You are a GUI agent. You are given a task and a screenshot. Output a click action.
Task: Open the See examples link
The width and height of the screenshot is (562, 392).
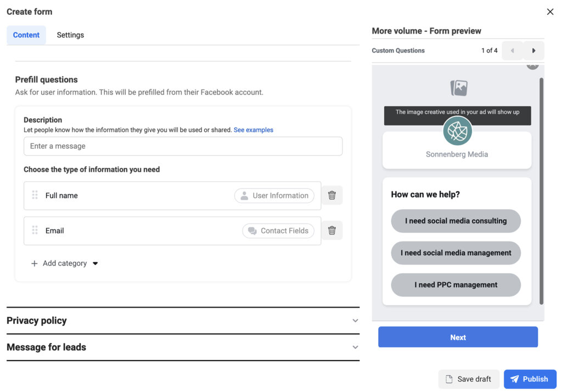click(x=253, y=130)
